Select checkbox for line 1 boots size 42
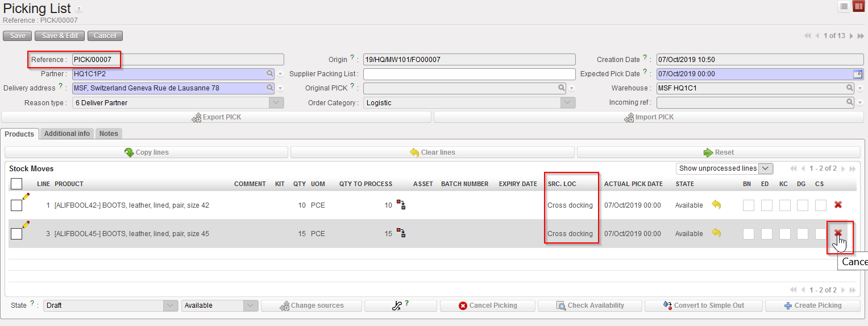 [x=16, y=205]
